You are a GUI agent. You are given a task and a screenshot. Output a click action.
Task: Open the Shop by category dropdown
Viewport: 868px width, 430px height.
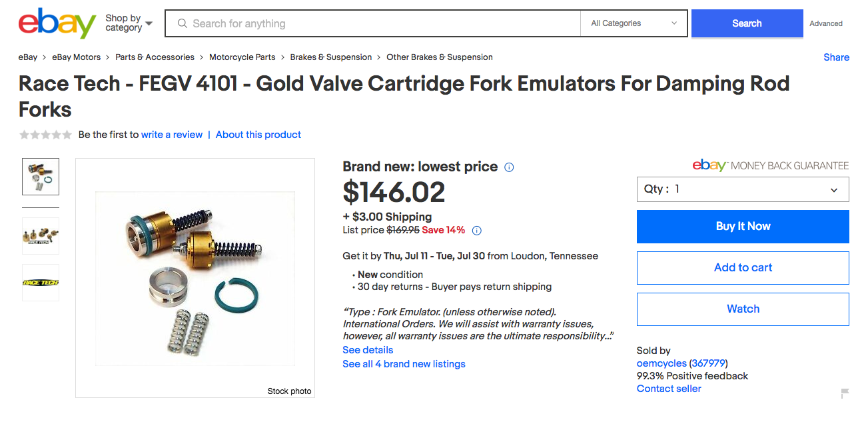tap(129, 23)
